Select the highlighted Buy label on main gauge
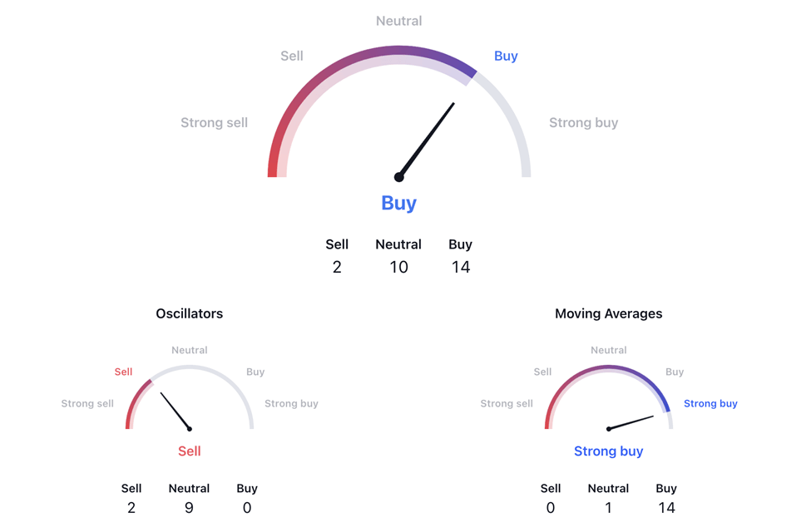Screen dimensions: 811x532 coord(506,56)
